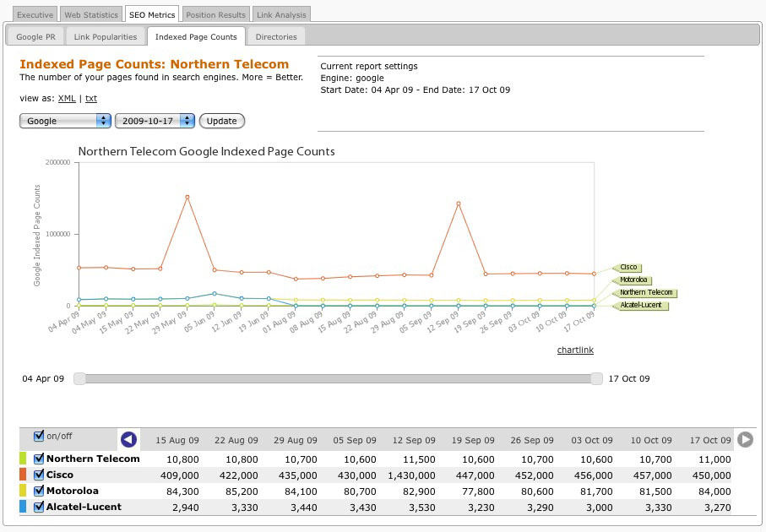
Task: Click the end handle of the date range slider
Action: [596, 378]
